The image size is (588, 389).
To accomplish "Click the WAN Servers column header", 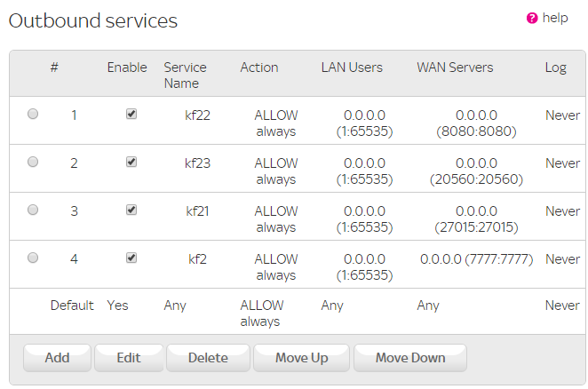I will [x=455, y=67].
